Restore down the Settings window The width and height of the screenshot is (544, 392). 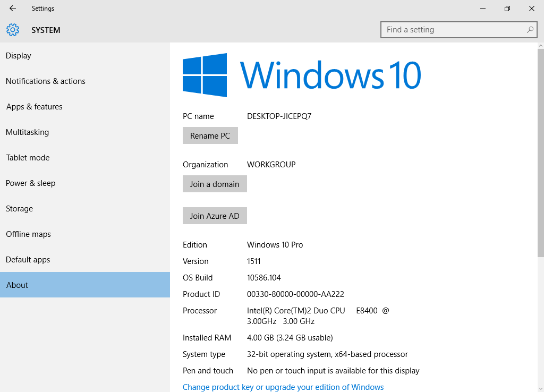(507, 8)
